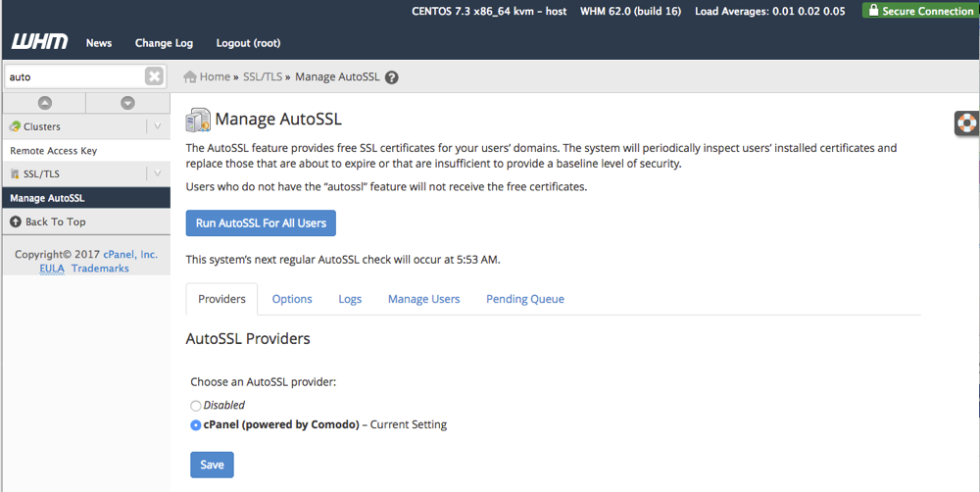Click the Back To Top arrow icon
The image size is (980, 492).
click(16, 221)
